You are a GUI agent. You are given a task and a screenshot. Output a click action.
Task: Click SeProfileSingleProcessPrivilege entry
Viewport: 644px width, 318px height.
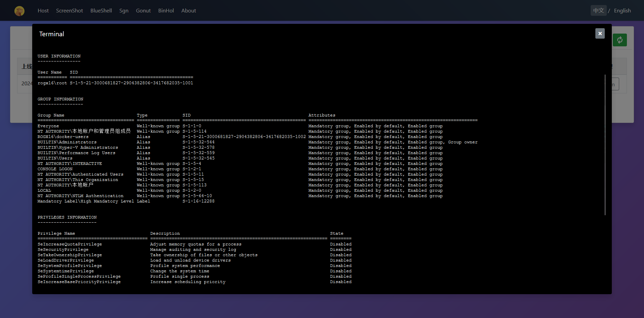(79, 276)
